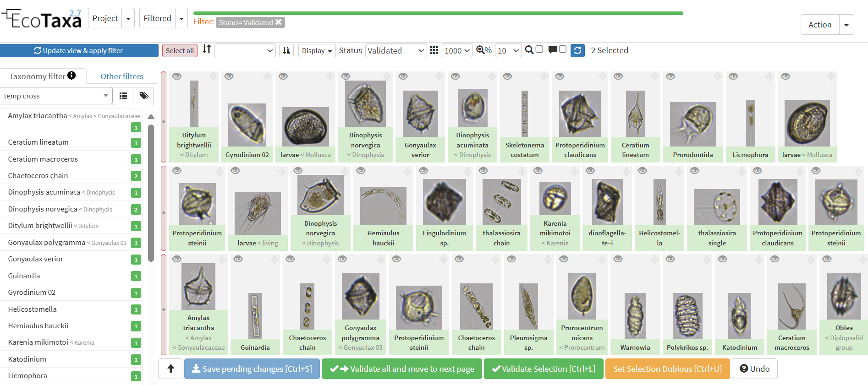Viewport: 868px width, 385px height.
Task: Click the move icon on Pleurosigma sp. image
Action: pos(548,260)
